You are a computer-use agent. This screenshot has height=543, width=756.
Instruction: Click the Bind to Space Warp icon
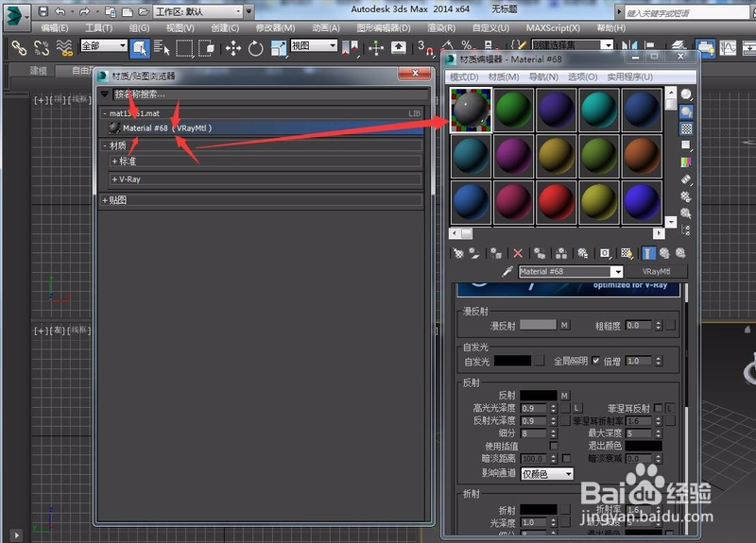click(x=64, y=48)
